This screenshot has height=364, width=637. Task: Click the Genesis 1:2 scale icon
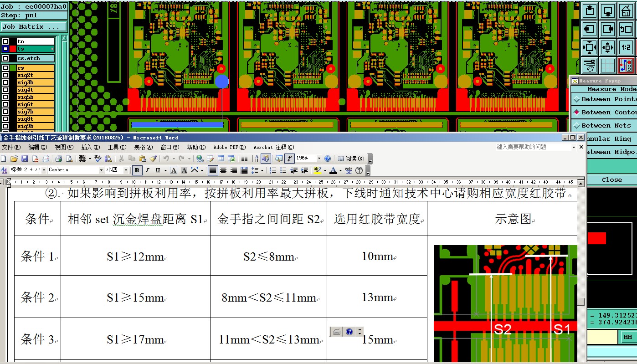(626, 47)
